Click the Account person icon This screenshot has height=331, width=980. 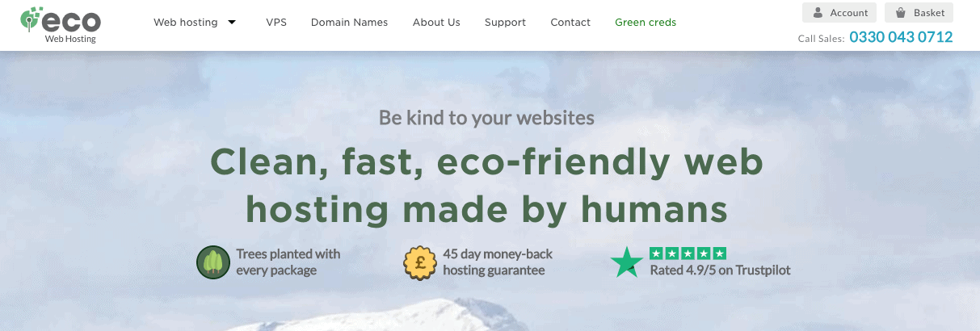[x=818, y=13]
